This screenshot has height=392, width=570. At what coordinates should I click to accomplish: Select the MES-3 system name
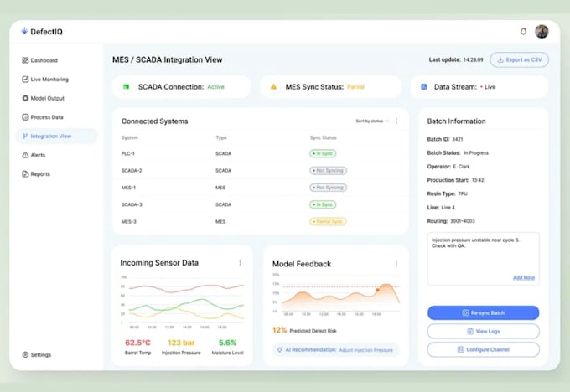[x=129, y=222]
